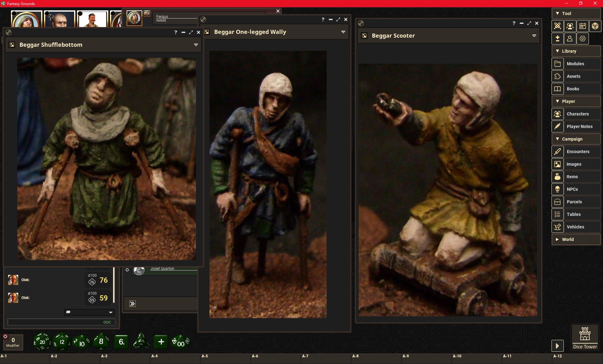Open the Dice Tower
The image size is (603, 364).
(x=585, y=338)
